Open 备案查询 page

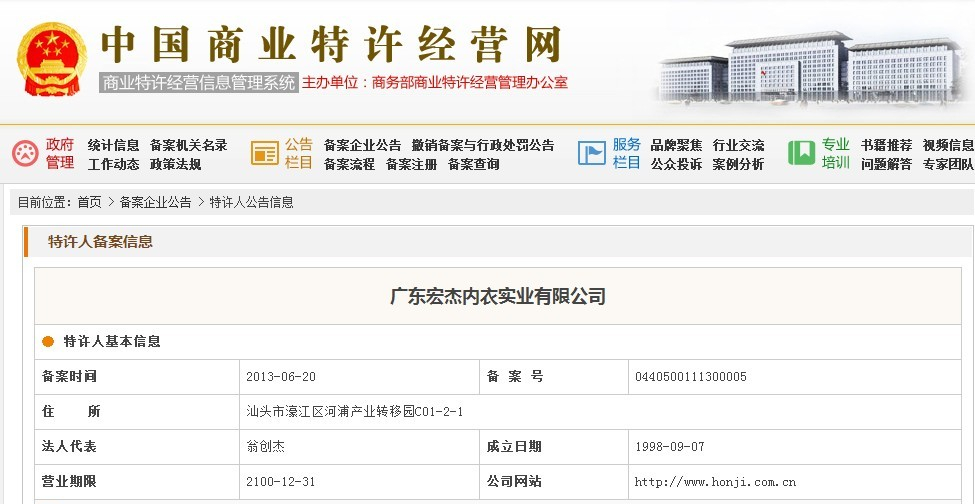coord(474,165)
